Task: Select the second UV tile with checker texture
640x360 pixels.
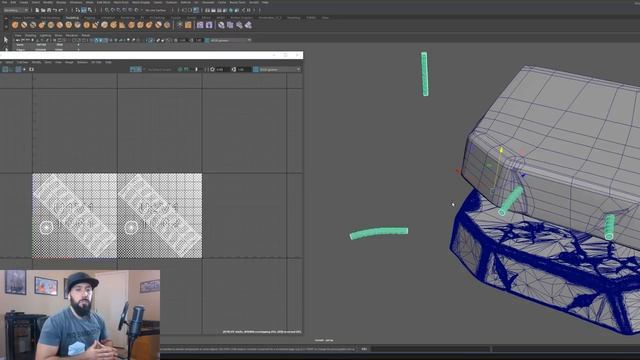Action: click(x=160, y=216)
